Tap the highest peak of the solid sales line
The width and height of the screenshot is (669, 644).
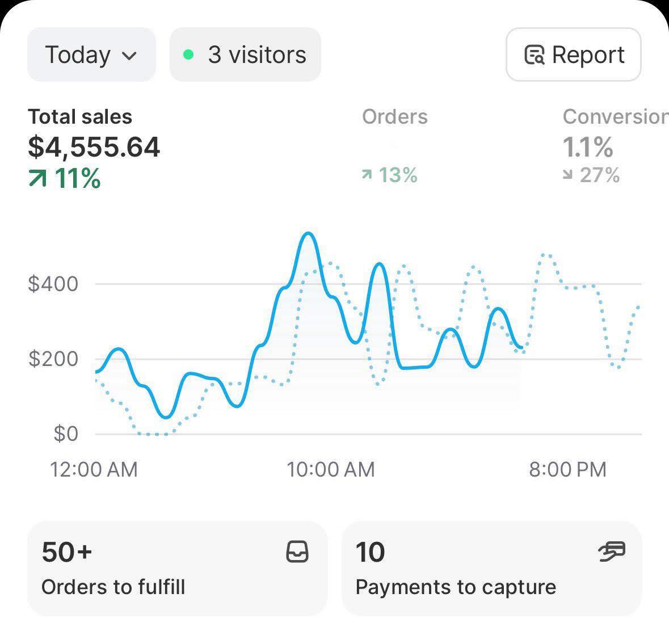pyautogui.click(x=308, y=234)
